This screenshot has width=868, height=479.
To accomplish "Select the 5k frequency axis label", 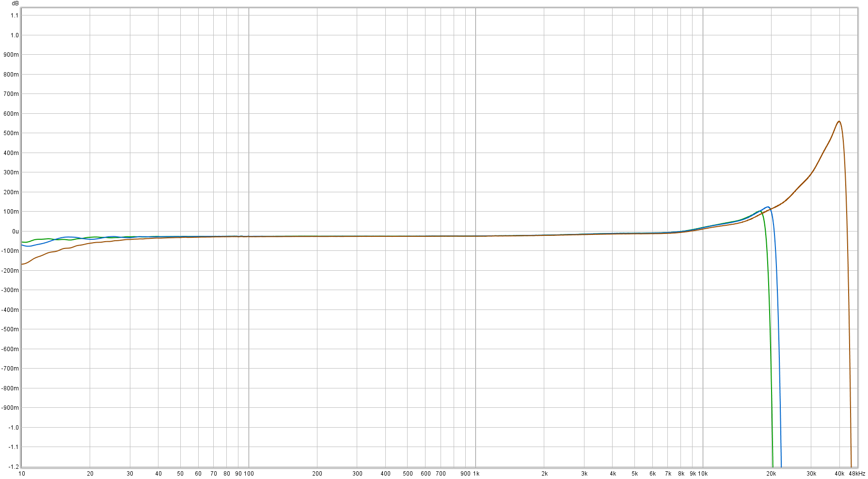I will tap(634, 474).
